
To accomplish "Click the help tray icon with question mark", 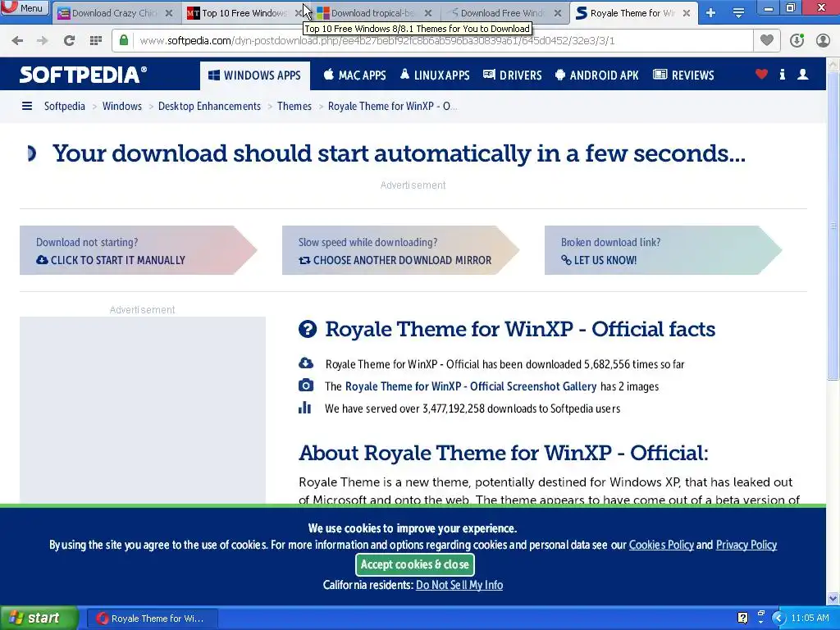I will (x=742, y=619).
